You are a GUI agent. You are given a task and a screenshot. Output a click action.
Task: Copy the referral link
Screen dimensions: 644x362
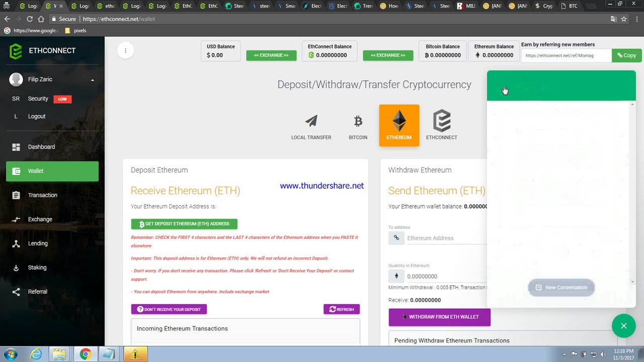tap(626, 55)
